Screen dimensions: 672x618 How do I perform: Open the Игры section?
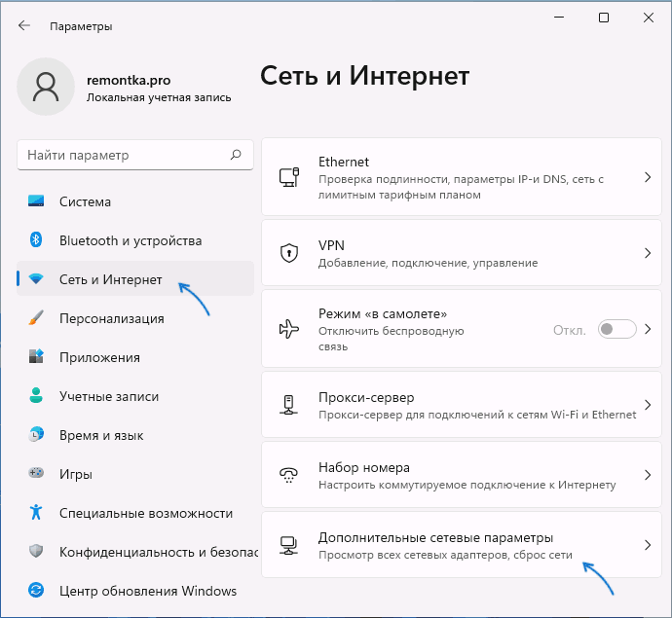click(x=135, y=474)
